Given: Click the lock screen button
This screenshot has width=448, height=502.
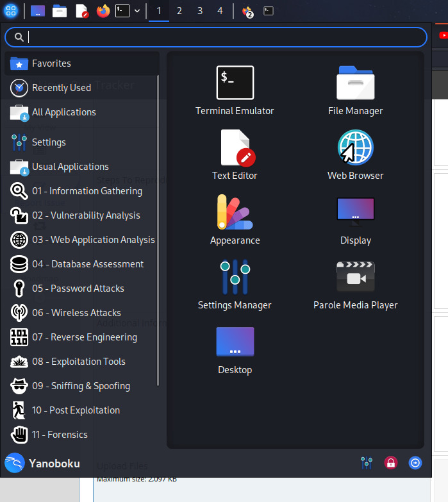Looking at the screenshot, I should (x=390, y=462).
